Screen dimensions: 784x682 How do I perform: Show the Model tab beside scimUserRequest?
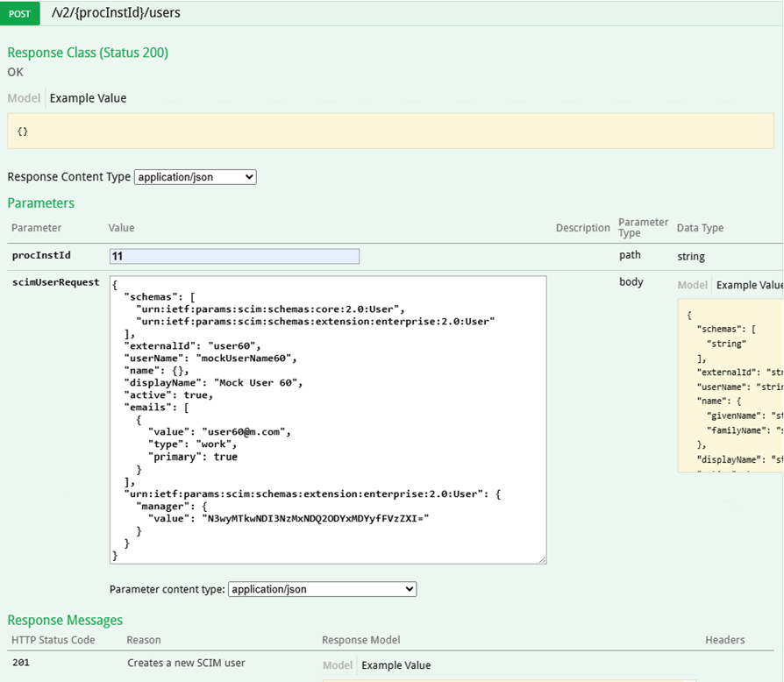[692, 285]
